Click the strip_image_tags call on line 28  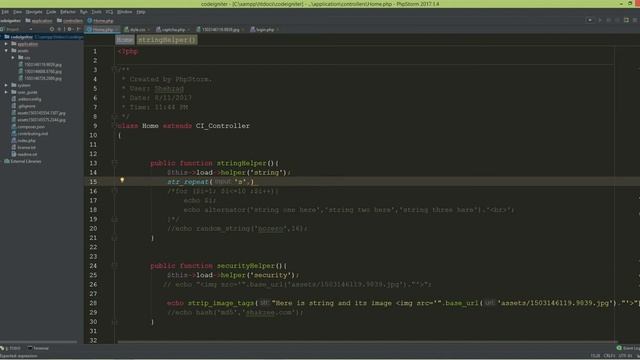click(221, 303)
